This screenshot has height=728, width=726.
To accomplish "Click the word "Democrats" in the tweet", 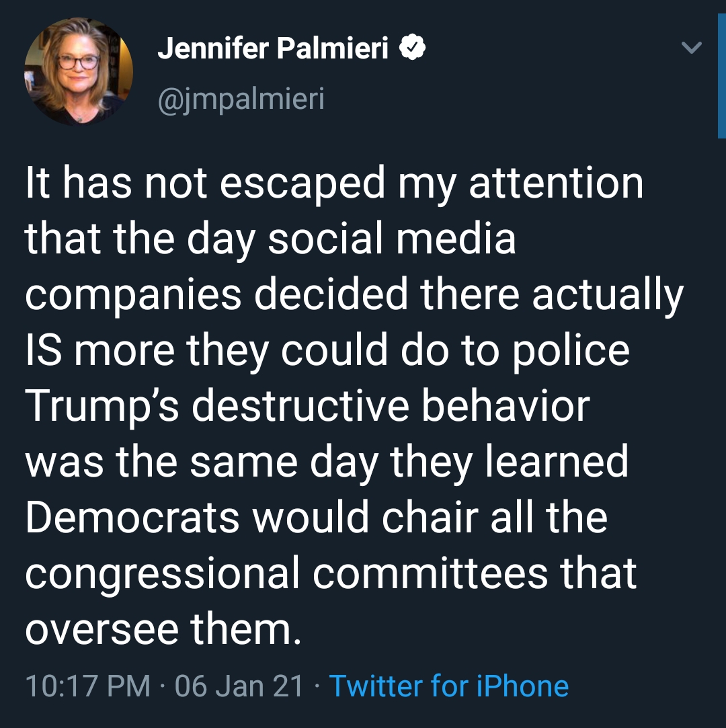I will tap(132, 517).
